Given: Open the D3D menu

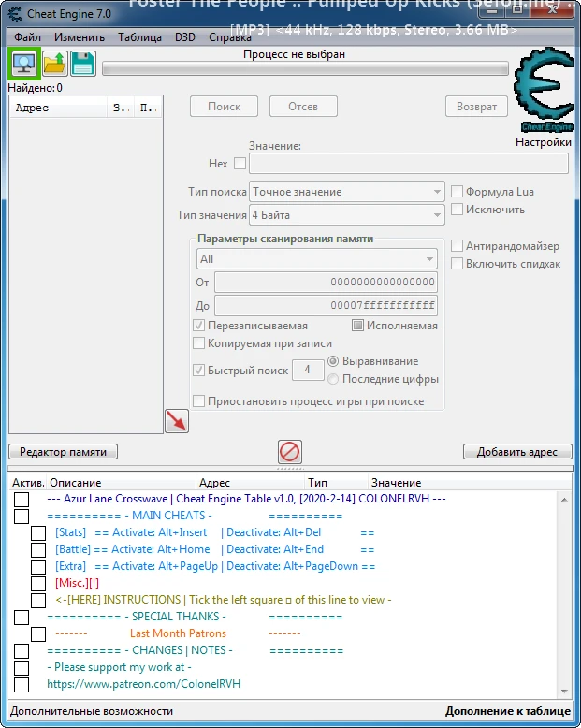Looking at the screenshot, I should (184, 37).
